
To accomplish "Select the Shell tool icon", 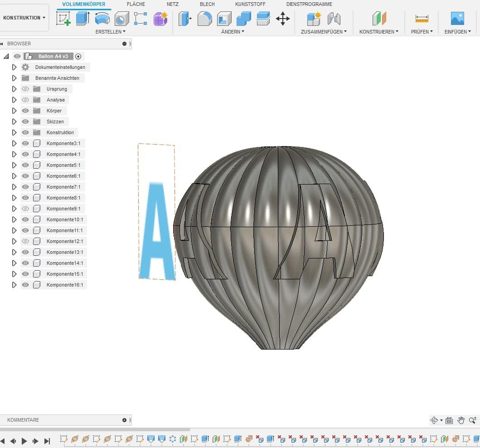I will pos(224,19).
